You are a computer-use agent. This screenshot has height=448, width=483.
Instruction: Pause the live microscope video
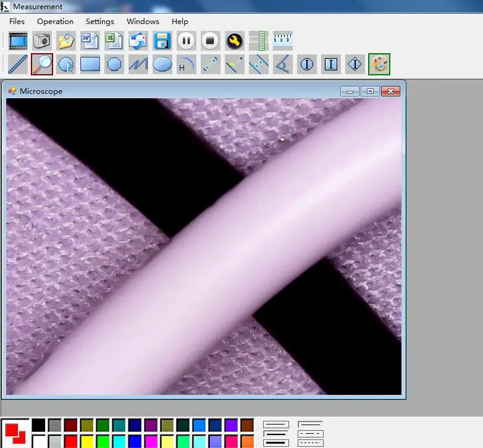[x=187, y=41]
